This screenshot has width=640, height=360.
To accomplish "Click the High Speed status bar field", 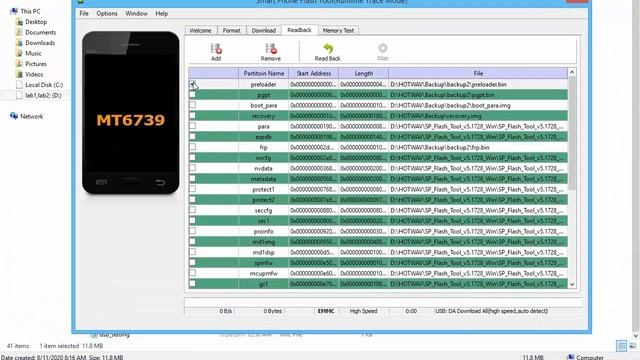I will click(x=364, y=311).
